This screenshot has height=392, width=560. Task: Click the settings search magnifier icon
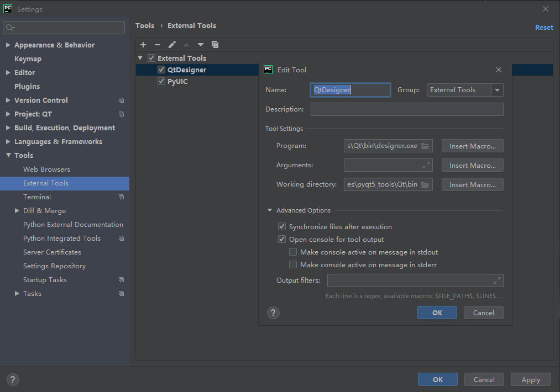(10, 28)
